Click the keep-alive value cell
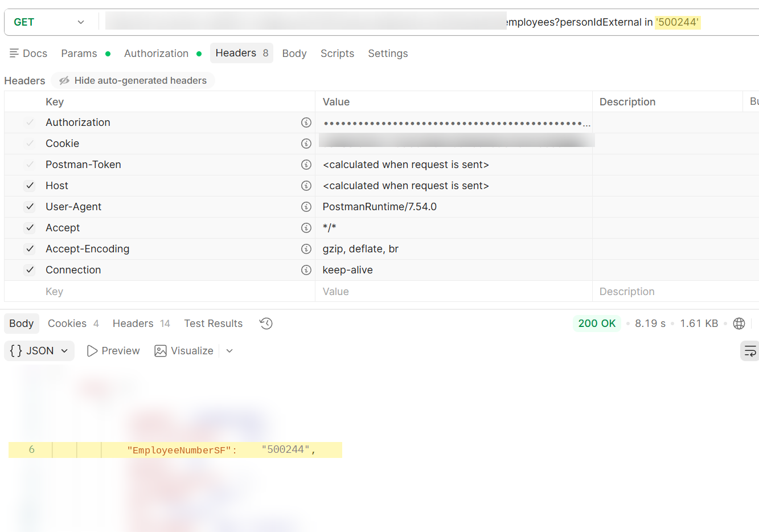 point(454,270)
